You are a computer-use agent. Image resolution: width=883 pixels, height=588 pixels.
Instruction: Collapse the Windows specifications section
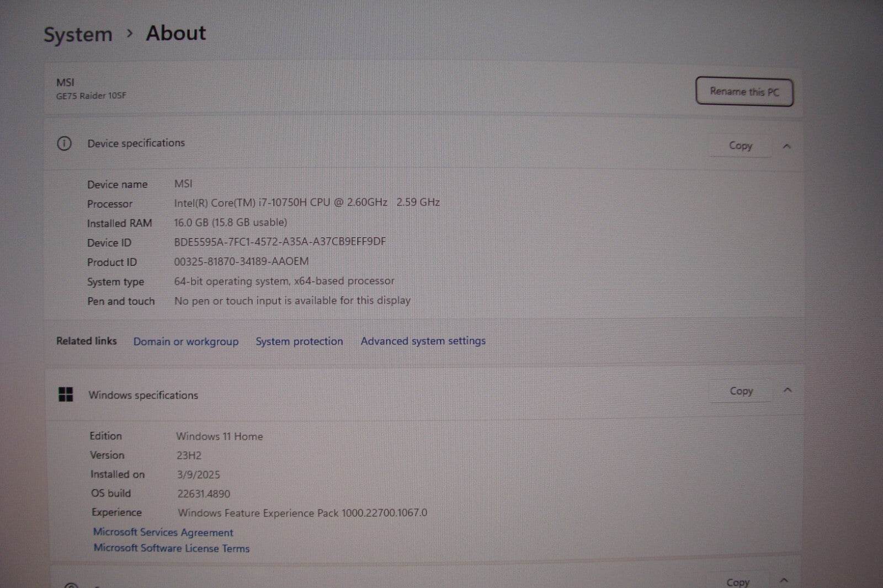pos(788,391)
